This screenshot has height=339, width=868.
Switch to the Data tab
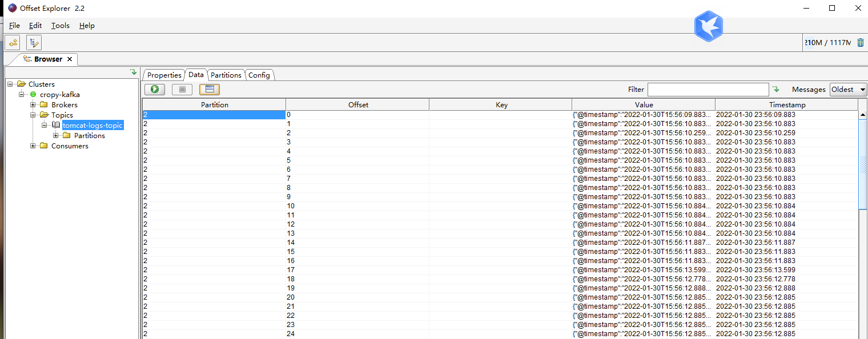tap(196, 75)
